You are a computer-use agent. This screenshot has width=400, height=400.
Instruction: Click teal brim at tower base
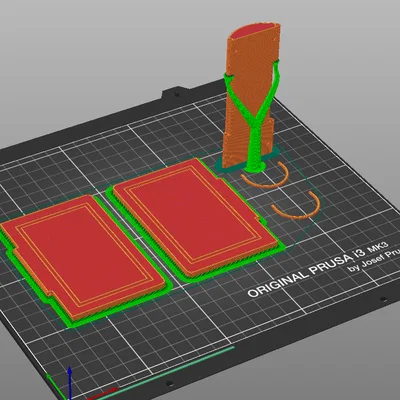[x=248, y=163]
